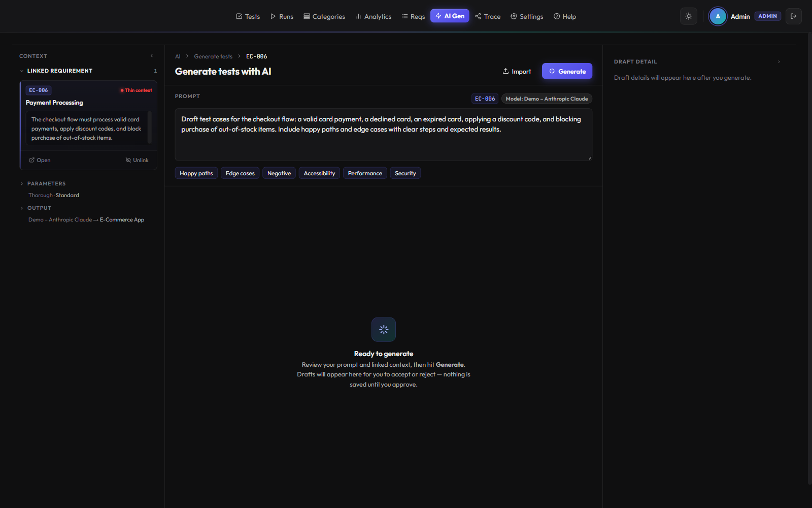Open the Help page
The height and width of the screenshot is (508, 812).
[565, 16]
